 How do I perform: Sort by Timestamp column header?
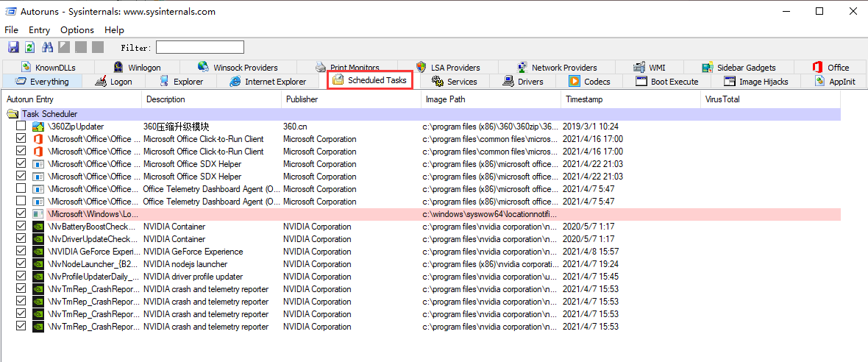pos(630,99)
